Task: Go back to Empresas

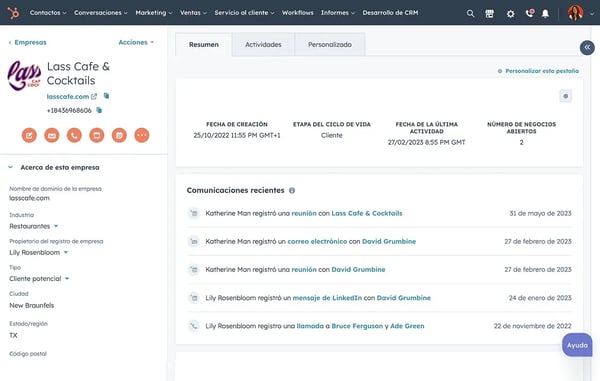Action: (28, 42)
